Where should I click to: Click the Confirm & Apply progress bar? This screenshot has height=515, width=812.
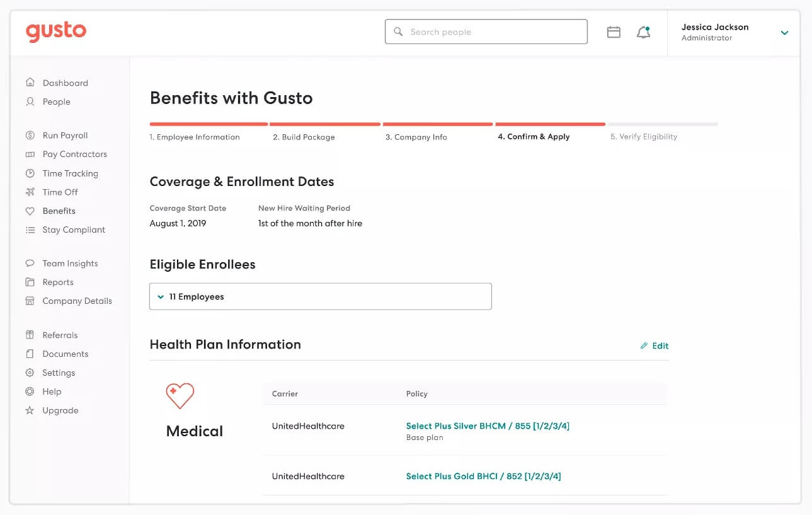coord(551,124)
